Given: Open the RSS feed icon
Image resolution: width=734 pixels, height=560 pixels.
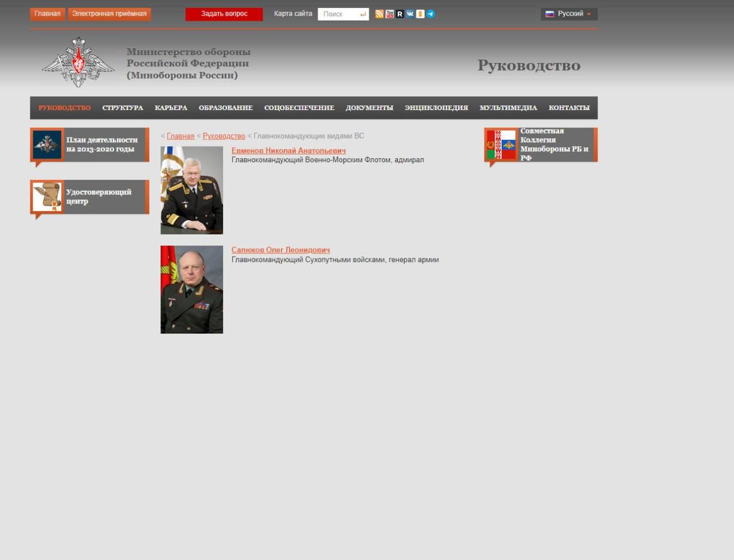Looking at the screenshot, I should (x=379, y=14).
